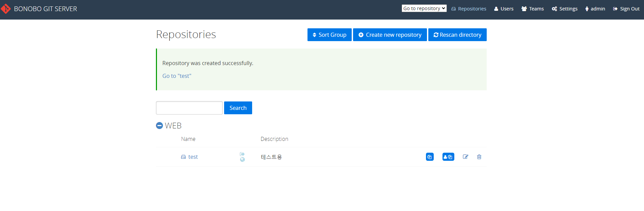This screenshot has width=644, height=211.
Task: Click the test description text 테스트용
Action: coord(271,157)
